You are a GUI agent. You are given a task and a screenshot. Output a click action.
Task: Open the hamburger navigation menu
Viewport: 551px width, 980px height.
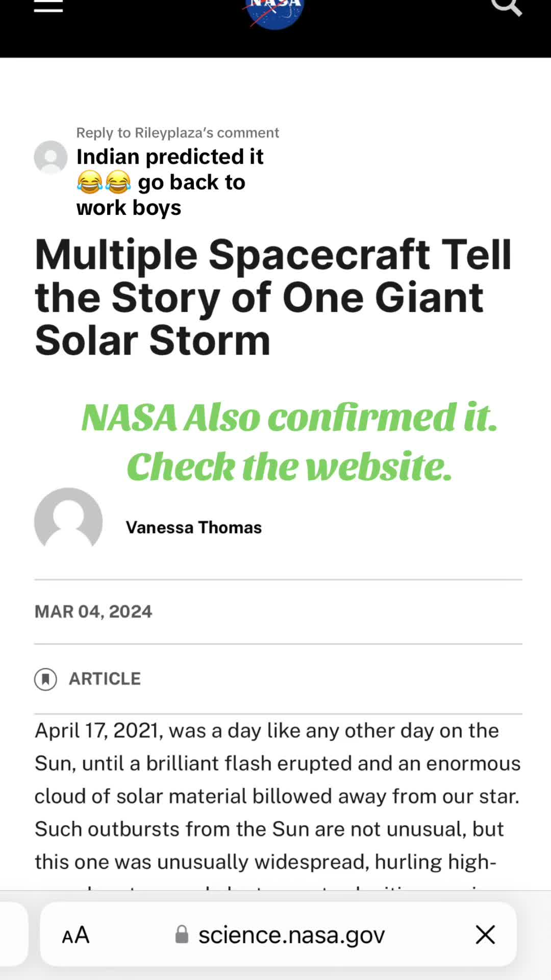pyautogui.click(x=48, y=6)
